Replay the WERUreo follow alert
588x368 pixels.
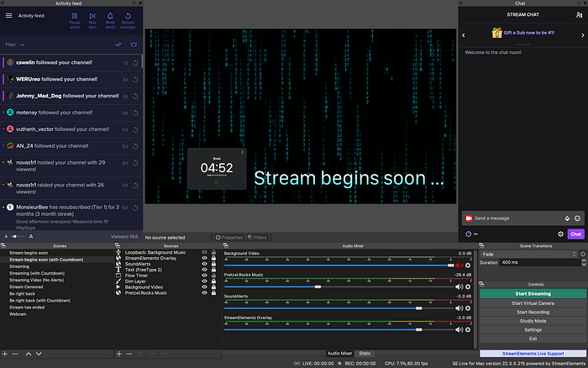click(135, 80)
